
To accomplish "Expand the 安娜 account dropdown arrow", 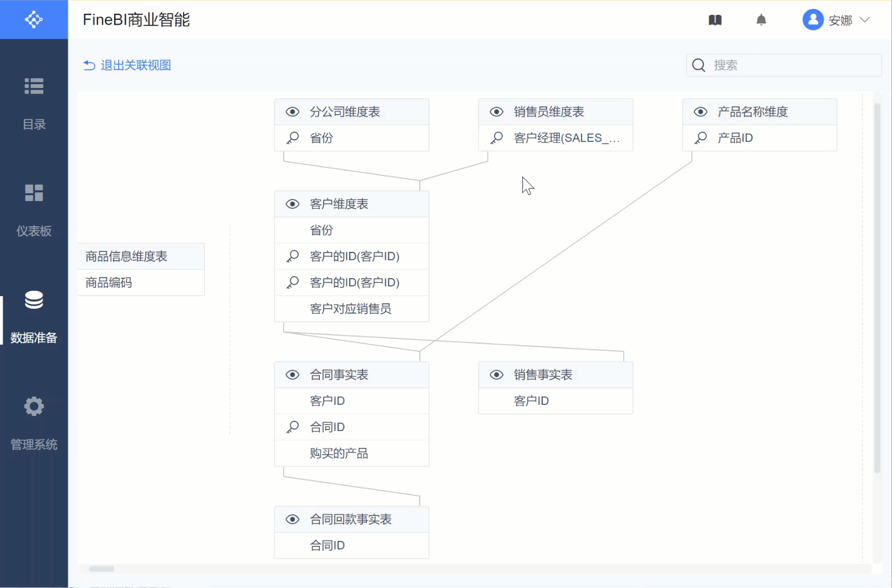I will [865, 20].
